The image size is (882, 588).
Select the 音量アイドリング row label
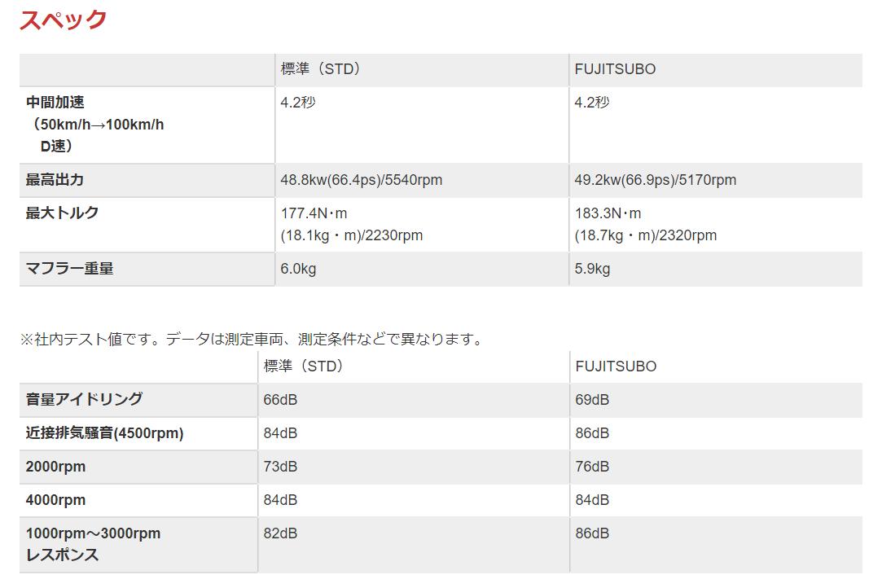[84, 399]
